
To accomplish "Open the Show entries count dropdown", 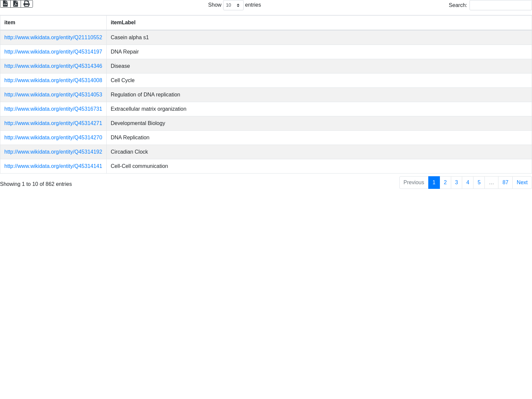I will (x=233, y=5).
